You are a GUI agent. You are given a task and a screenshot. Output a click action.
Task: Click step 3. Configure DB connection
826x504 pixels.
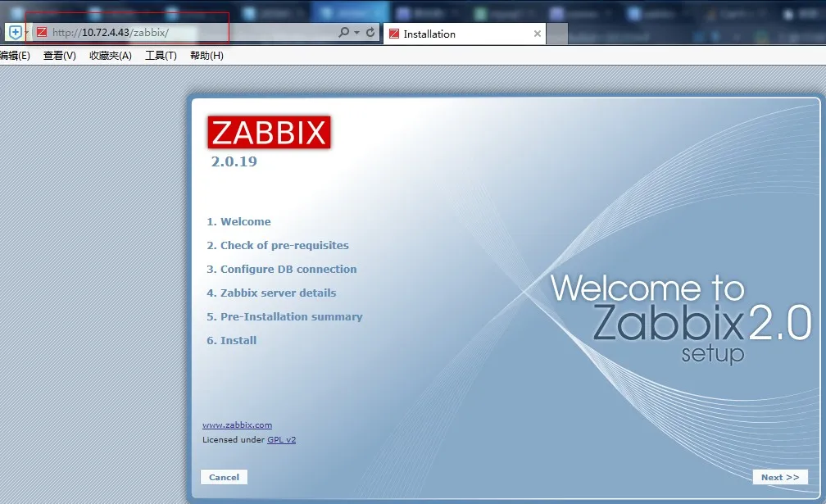click(282, 269)
